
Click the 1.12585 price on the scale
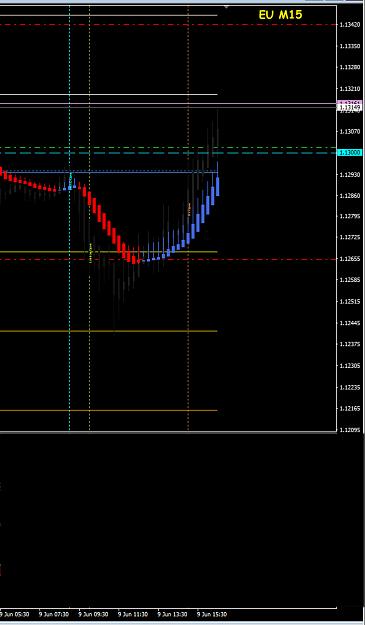(x=349, y=280)
